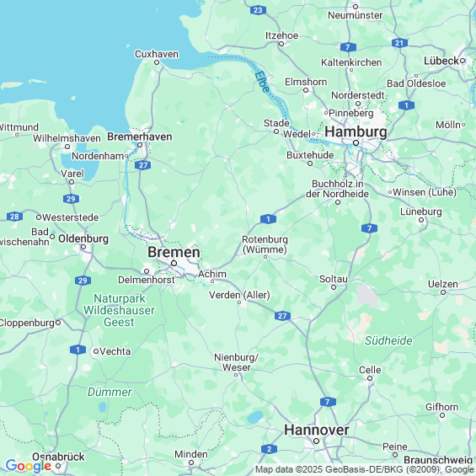Screen dimensions: 476x476
Task: Click the Dümmer lake label
Action: click(110, 393)
